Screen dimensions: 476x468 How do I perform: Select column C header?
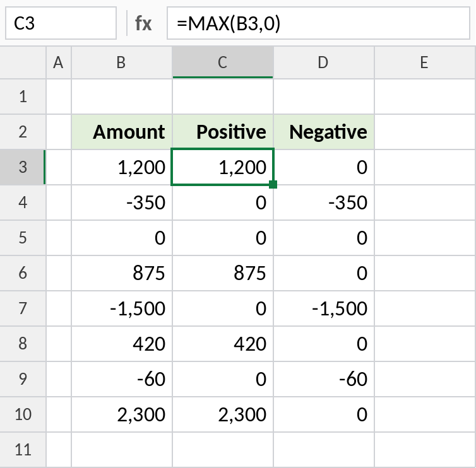(222, 62)
